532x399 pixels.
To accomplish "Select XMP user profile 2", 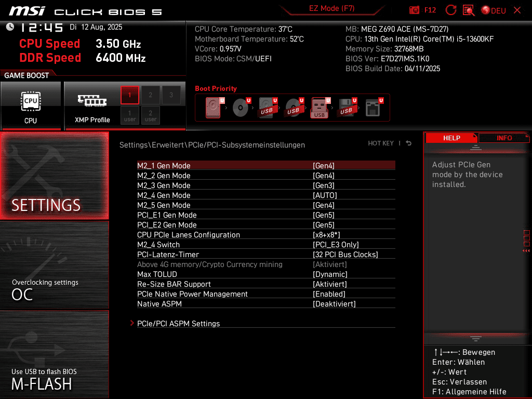I will click(150, 115).
